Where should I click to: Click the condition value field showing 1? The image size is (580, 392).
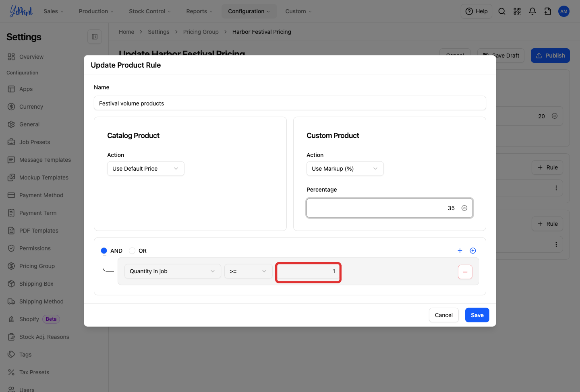click(x=308, y=271)
